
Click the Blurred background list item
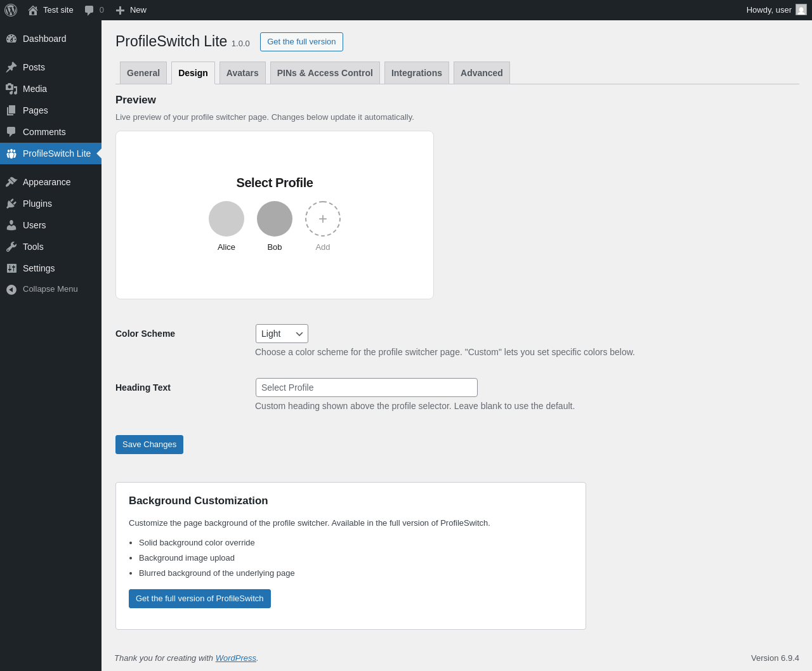[x=217, y=573]
